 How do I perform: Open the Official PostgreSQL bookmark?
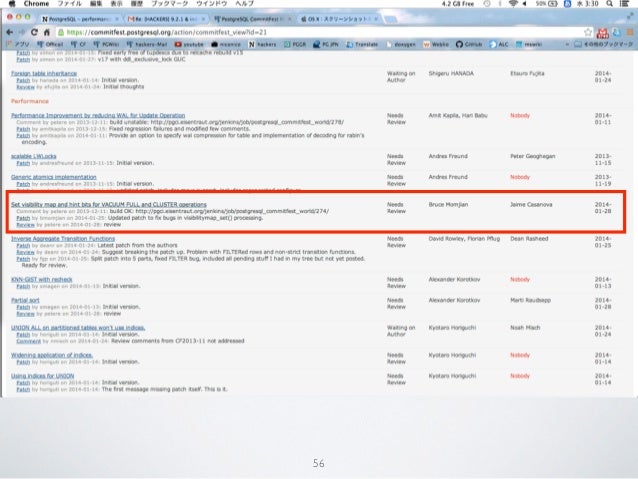50,44
